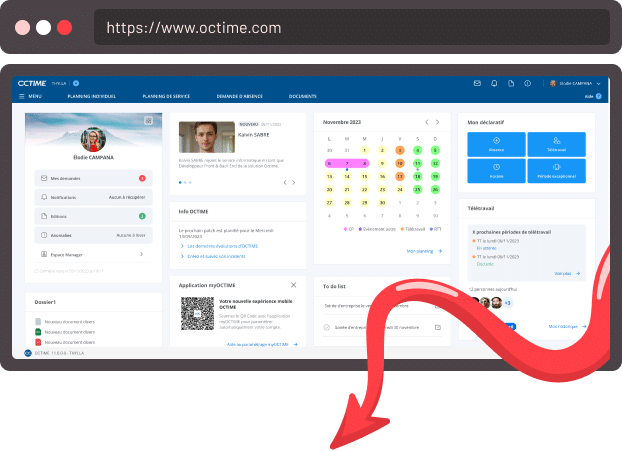The image size is (622, 451).
Task: Click the Aide question mark icon
Action: (x=599, y=96)
